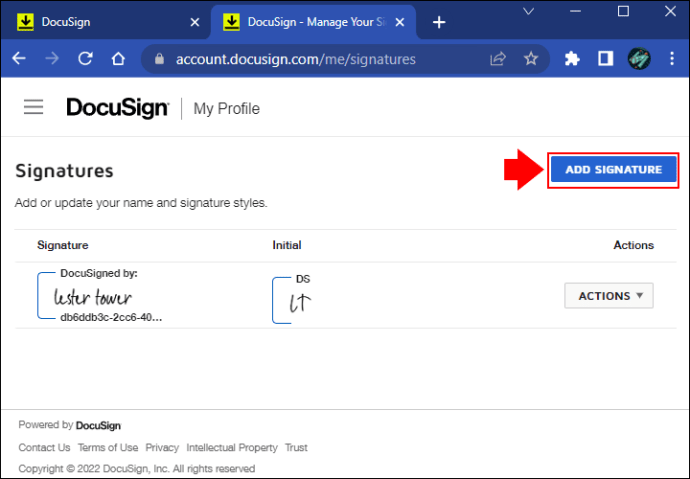Image resolution: width=690 pixels, height=479 pixels.
Task: Click the LT initials image
Action: click(300, 303)
